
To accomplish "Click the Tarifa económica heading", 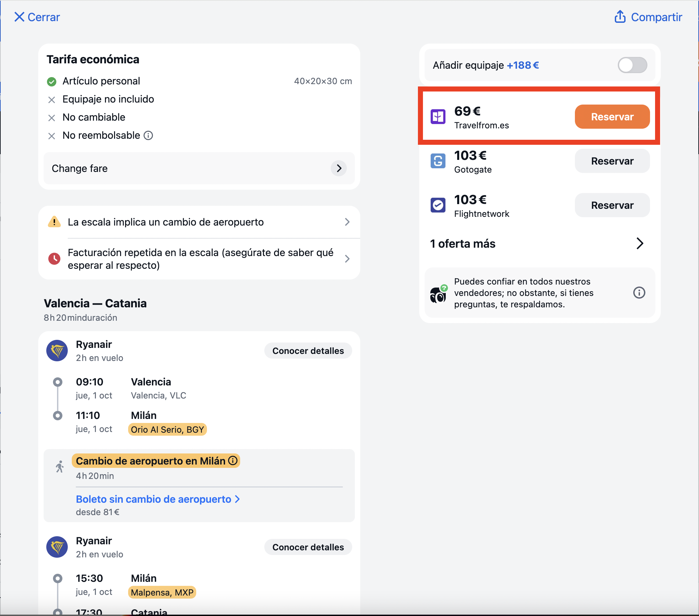I will (x=93, y=59).
